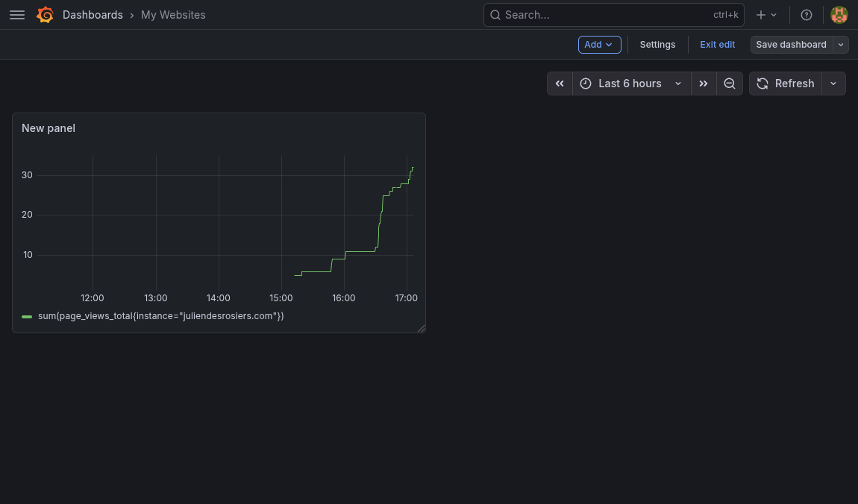The image size is (858, 504).
Task: Open the dashboard Settings
Action: point(657,45)
